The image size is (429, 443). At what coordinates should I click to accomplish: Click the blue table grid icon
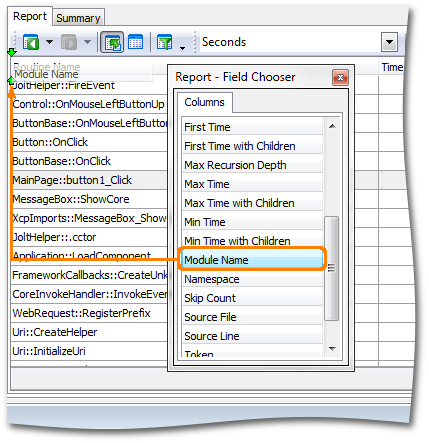[136, 42]
